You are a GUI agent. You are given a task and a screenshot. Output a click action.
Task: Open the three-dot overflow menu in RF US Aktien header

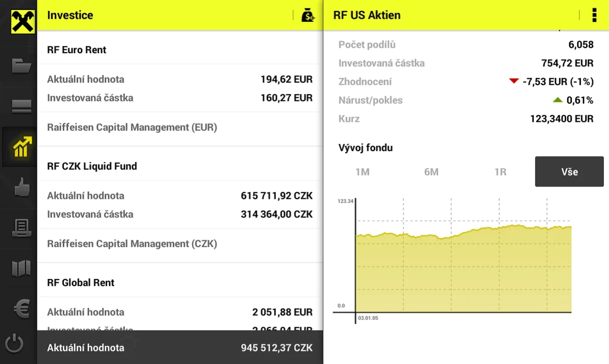tap(594, 15)
